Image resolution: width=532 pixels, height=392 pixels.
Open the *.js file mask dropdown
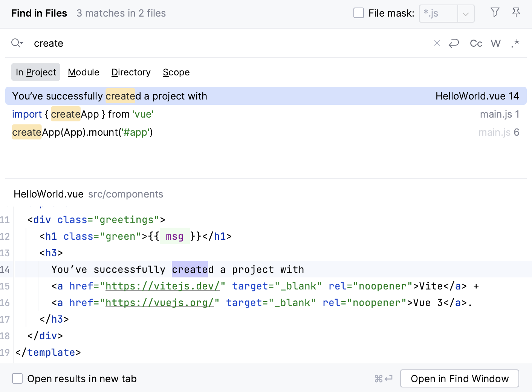466,13
